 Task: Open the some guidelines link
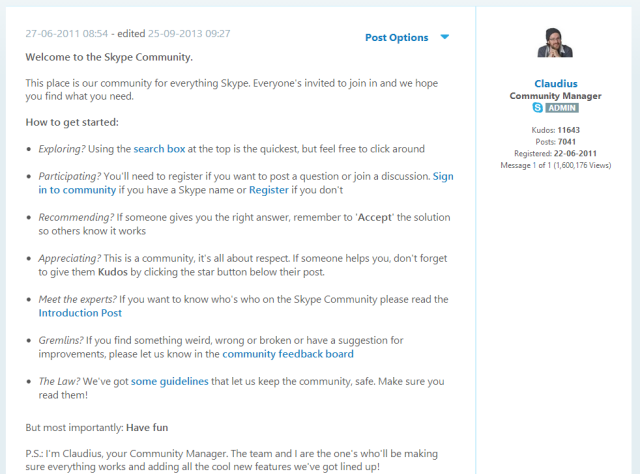tap(169, 381)
